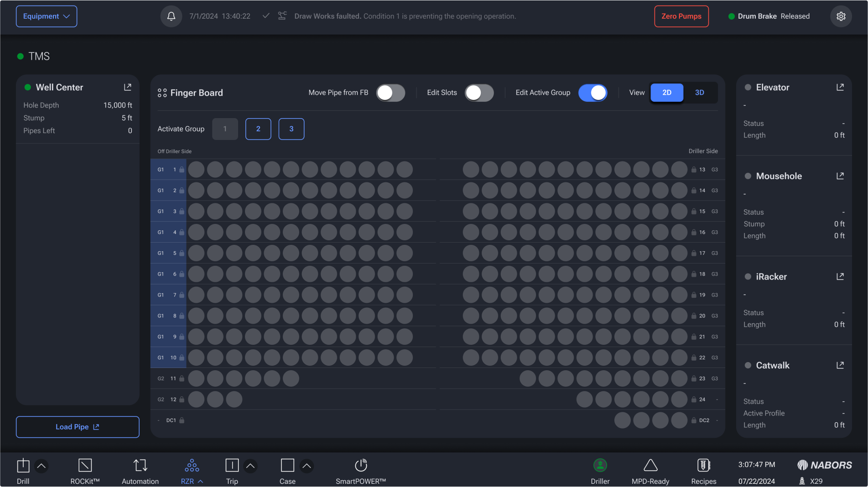868x487 pixels.
Task: Click the Driller user icon
Action: coord(600,466)
